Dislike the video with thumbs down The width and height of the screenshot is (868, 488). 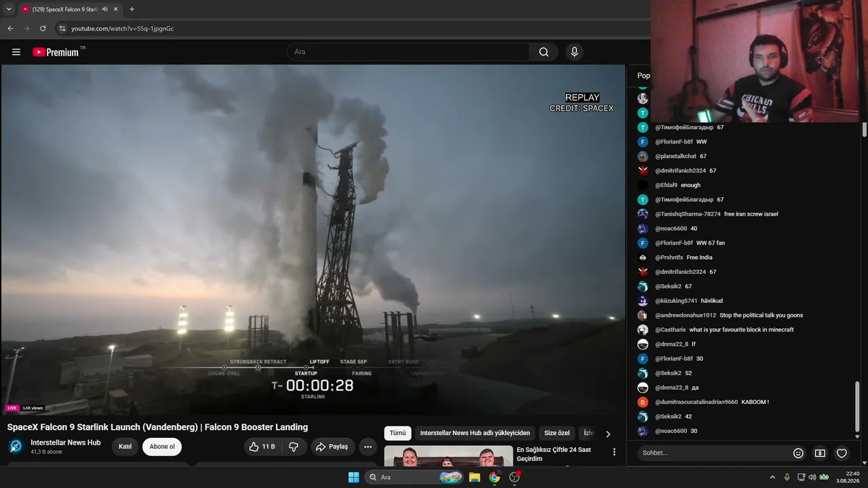(x=294, y=447)
